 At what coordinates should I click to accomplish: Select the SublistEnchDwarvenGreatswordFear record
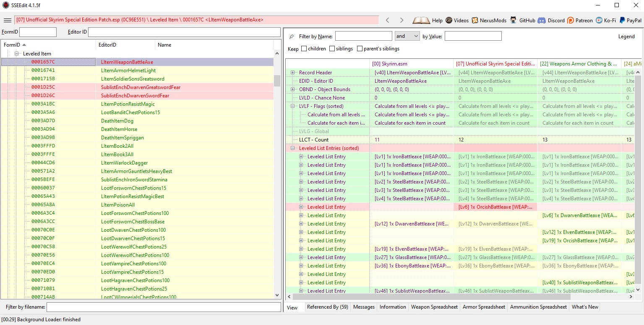click(x=137, y=87)
